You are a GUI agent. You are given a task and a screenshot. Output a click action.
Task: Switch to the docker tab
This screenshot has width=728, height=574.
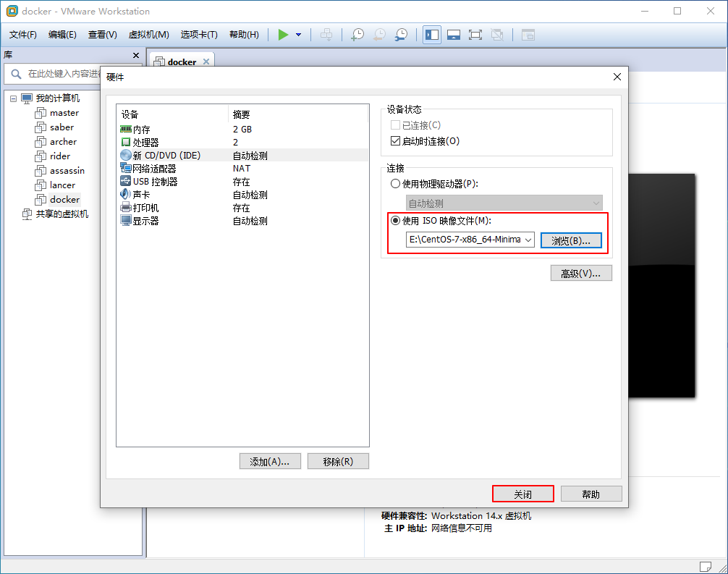click(x=180, y=61)
